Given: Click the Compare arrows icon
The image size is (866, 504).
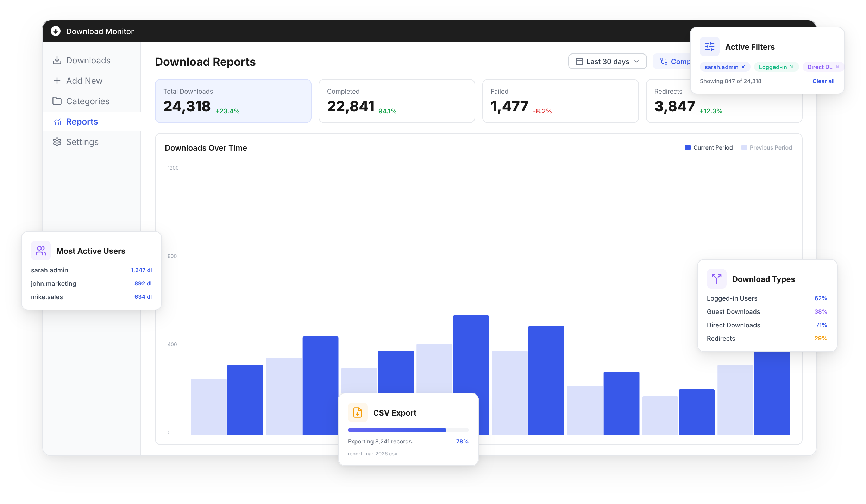Looking at the screenshot, I should [664, 62].
